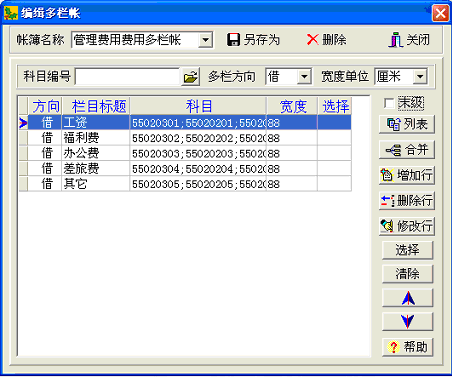Click the 清除 clear button

(407, 274)
